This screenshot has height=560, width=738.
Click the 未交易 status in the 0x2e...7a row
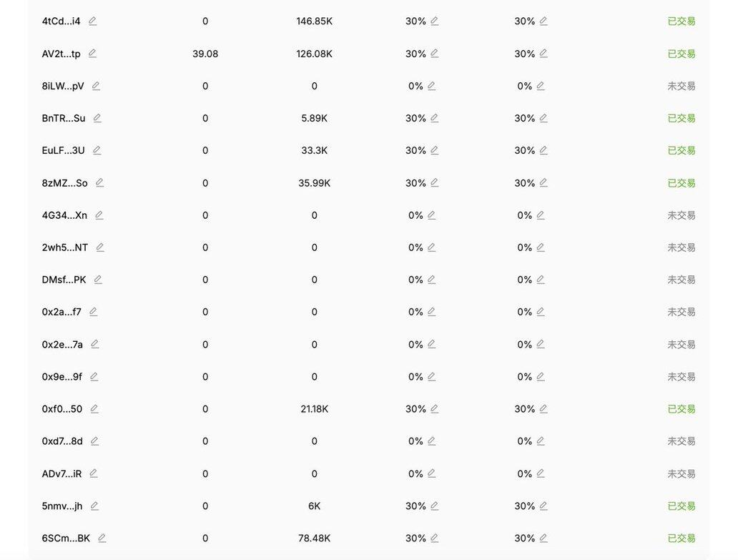[681, 345]
